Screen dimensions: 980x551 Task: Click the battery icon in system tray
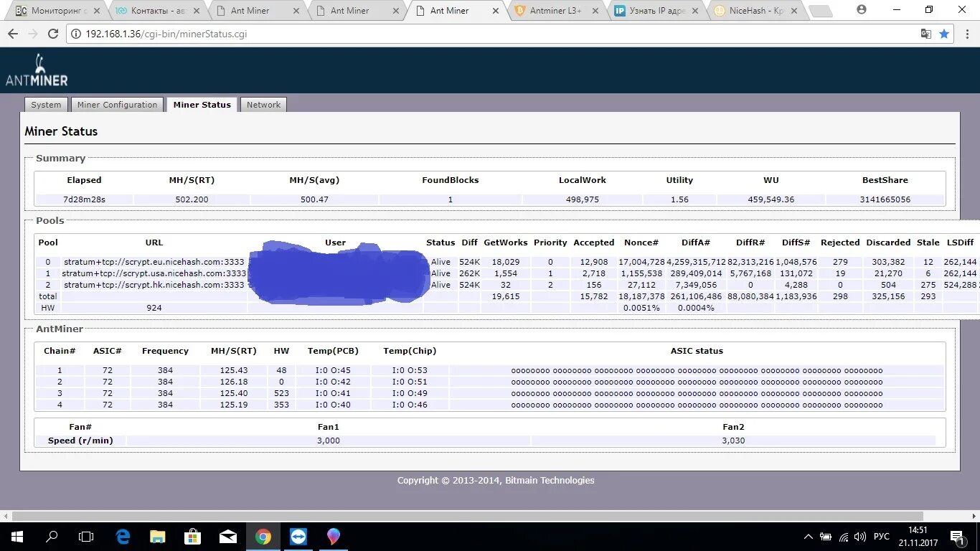click(826, 537)
